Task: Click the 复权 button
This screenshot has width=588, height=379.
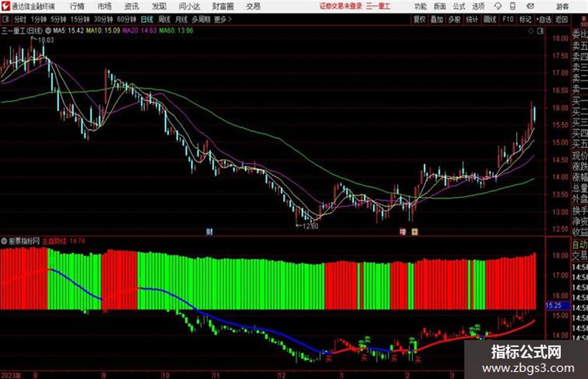Action: tap(419, 19)
